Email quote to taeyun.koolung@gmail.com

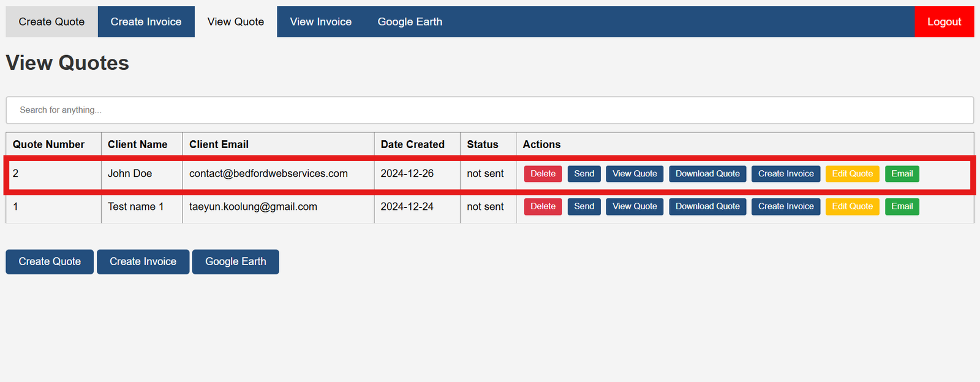[x=902, y=206]
